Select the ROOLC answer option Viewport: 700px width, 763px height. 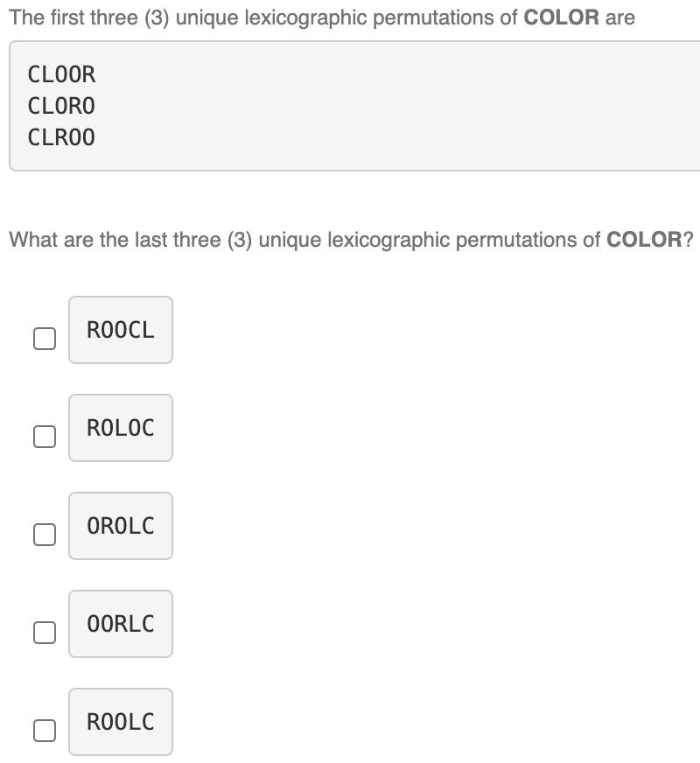click(x=120, y=722)
